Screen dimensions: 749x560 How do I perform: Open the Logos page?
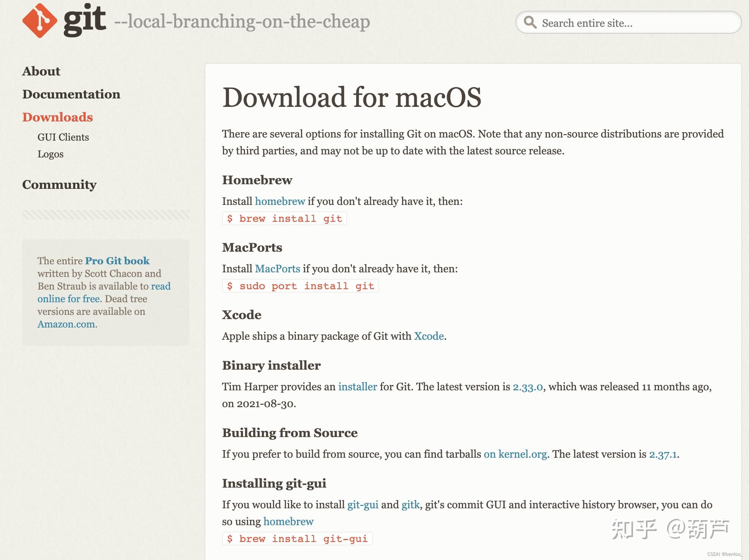point(51,154)
